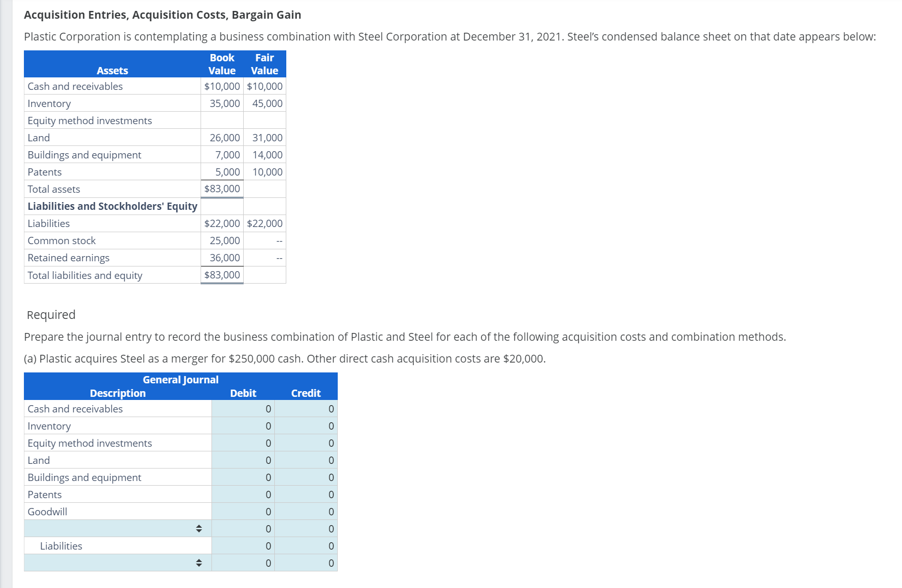The image size is (902, 588).
Task: Click the Cash and receivables Debit field
Action: pos(243,409)
